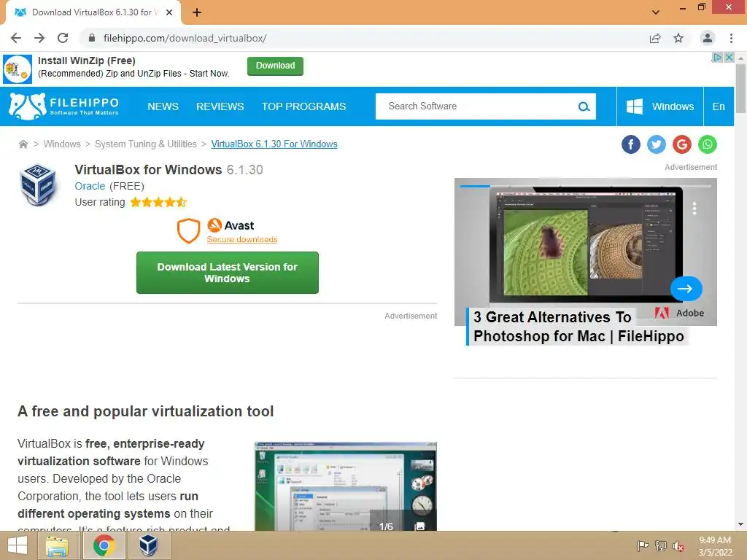
Task: Open 3 Great Alternatives To Photoshop headline
Action: point(578,327)
